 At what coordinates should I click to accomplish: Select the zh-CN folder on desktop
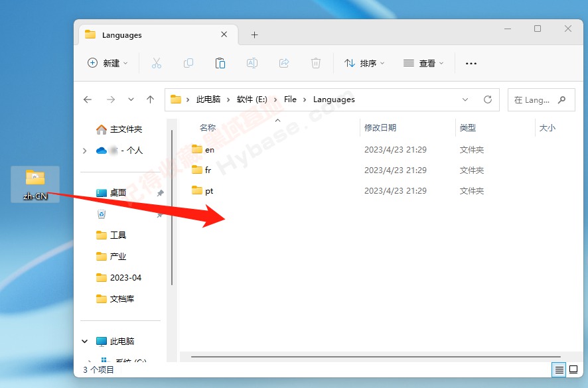[x=35, y=184]
